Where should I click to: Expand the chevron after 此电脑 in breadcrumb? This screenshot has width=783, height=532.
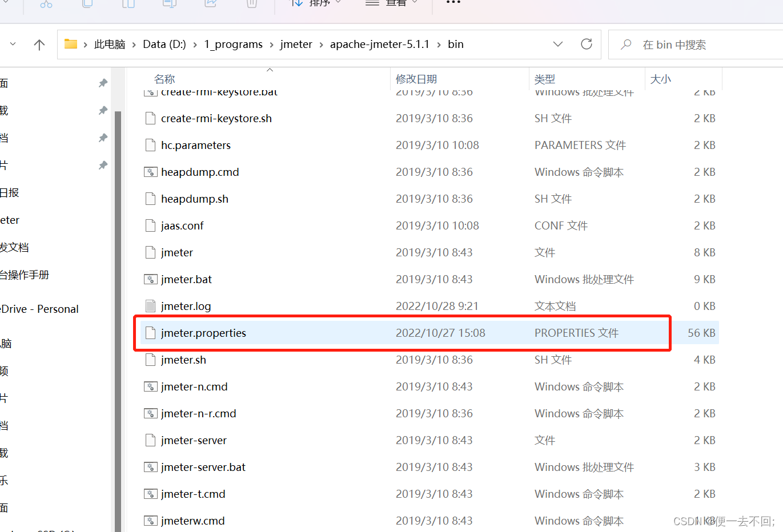coord(134,44)
